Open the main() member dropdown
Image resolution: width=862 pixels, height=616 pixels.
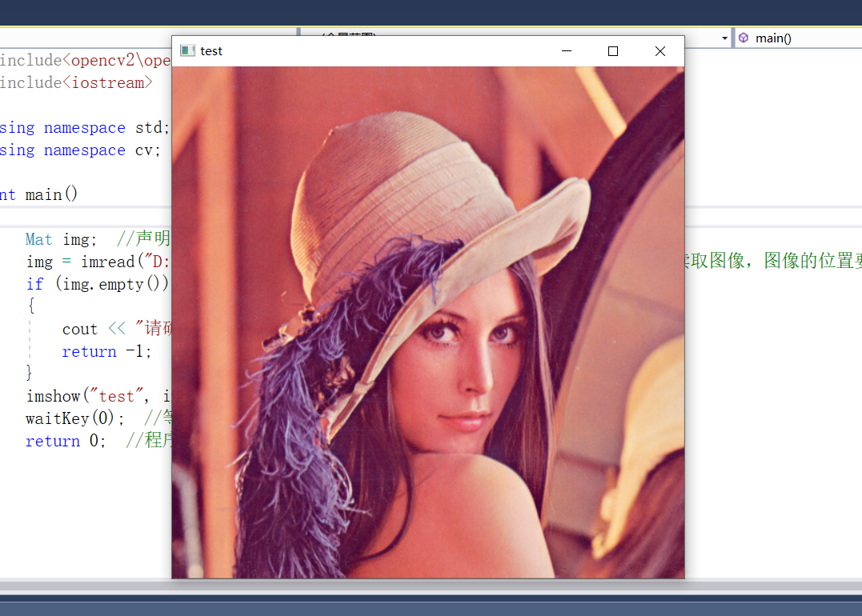point(800,38)
